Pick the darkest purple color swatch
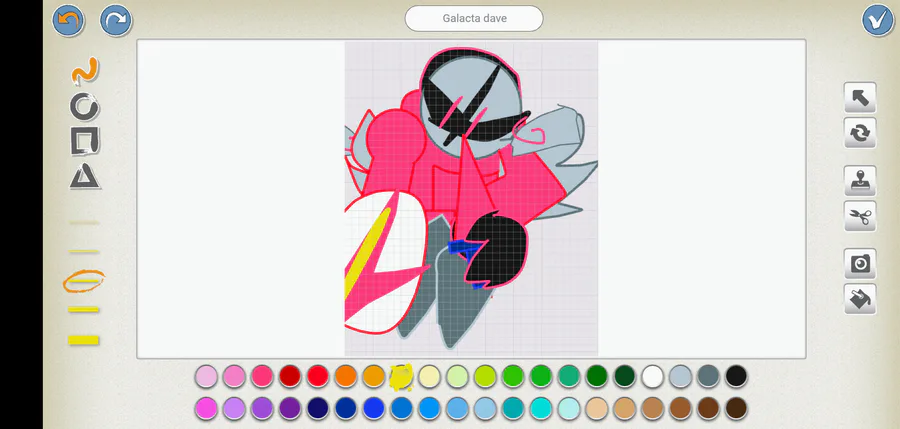Screen dimensions: 900x429 coord(290,408)
